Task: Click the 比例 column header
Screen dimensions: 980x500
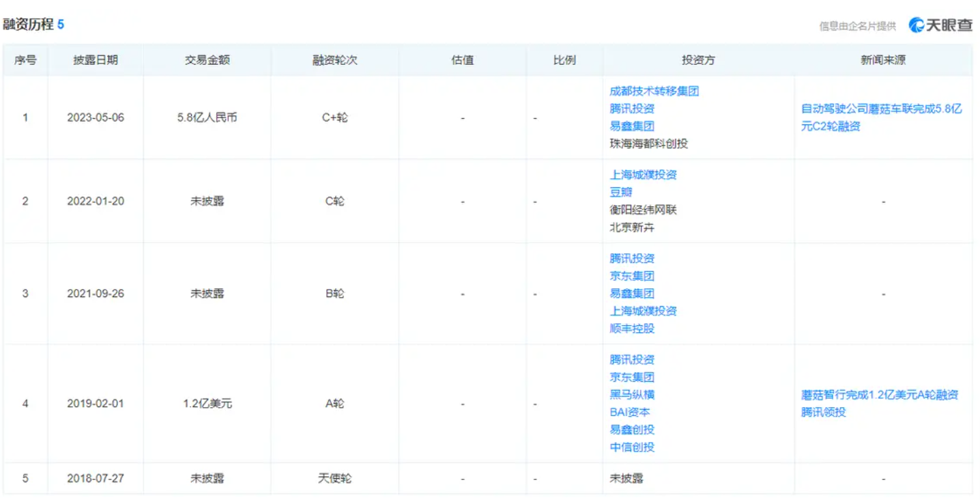Action: click(x=564, y=60)
